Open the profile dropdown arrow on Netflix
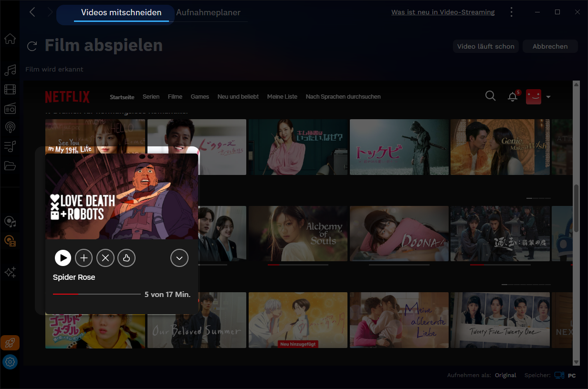 coord(548,97)
